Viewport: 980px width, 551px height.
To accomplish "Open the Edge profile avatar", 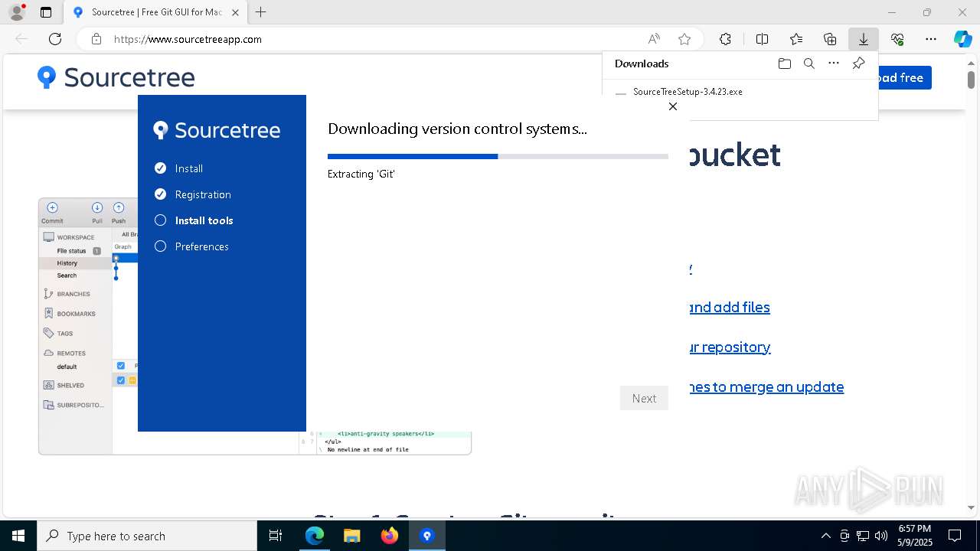I will (17, 12).
